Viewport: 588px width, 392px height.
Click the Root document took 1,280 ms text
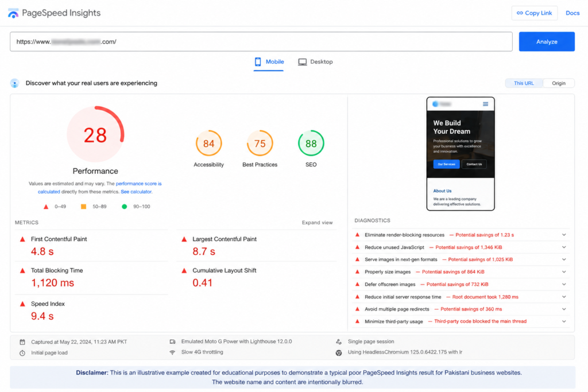click(485, 297)
